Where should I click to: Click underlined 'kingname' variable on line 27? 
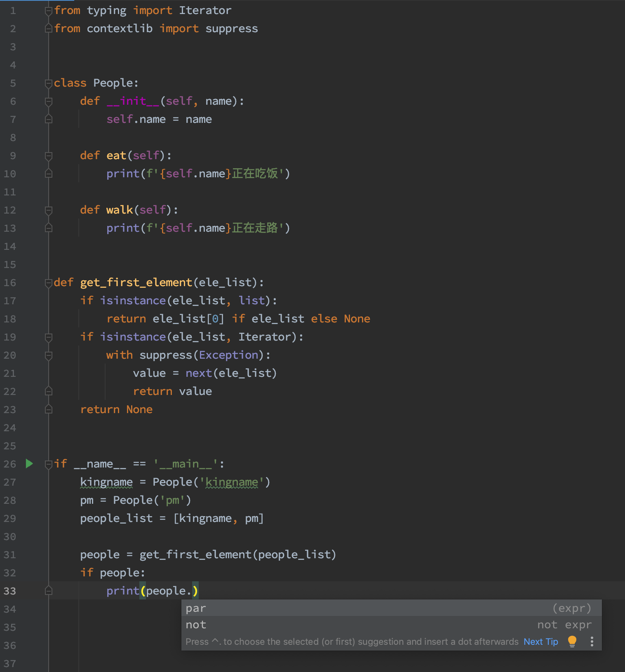pyautogui.click(x=106, y=482)
